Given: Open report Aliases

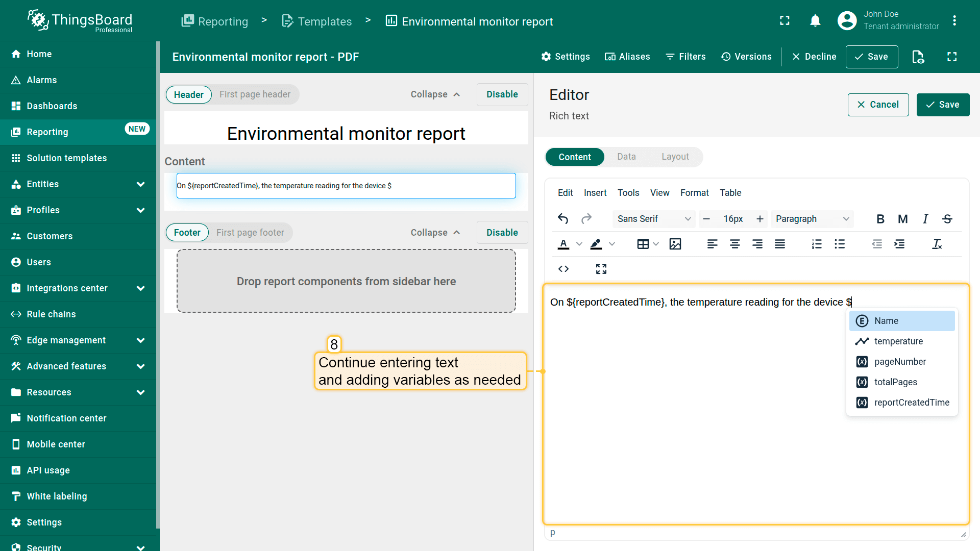Looking at the screenshot, I should 627,57.
